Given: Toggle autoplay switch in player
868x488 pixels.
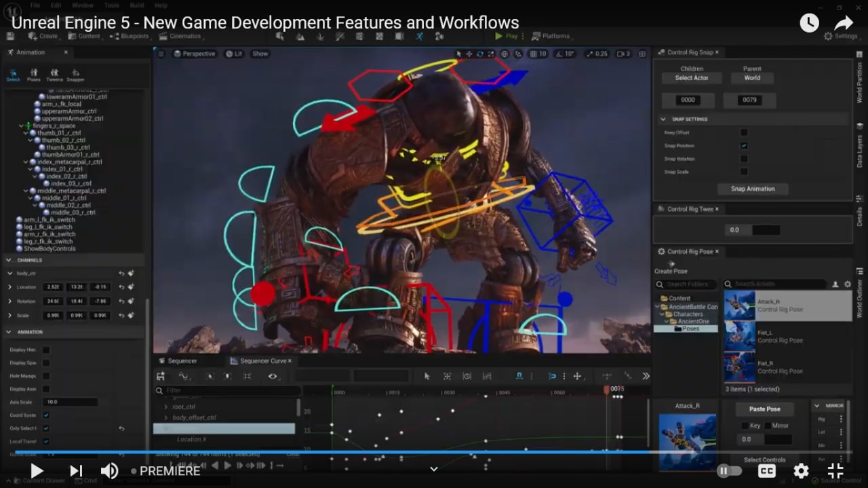Looking at the screenshot, I should 729,470.
